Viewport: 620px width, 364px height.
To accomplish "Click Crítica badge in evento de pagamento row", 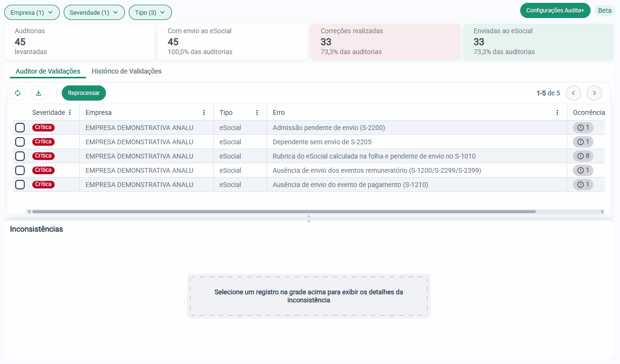I will 43,185.
